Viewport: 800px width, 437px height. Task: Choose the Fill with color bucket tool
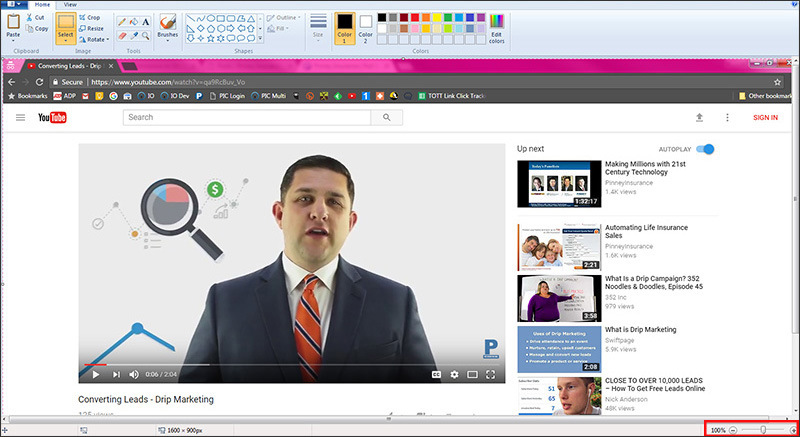point(134,22)
